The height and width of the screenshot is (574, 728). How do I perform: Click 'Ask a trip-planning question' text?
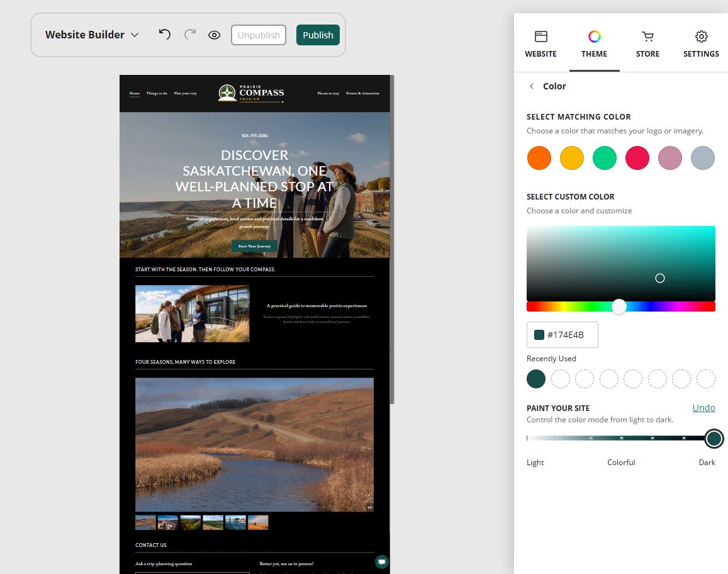[x=164, y=564]
